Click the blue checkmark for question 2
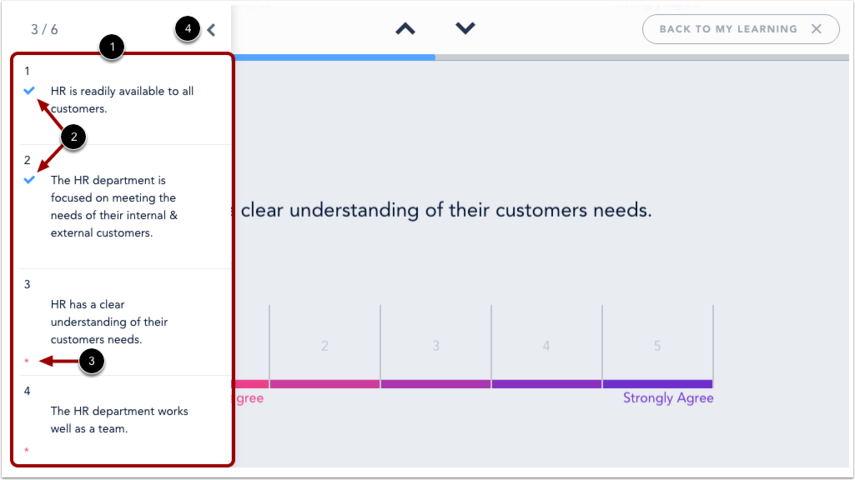Screen dimensions: 855x480 click(29, 179)
